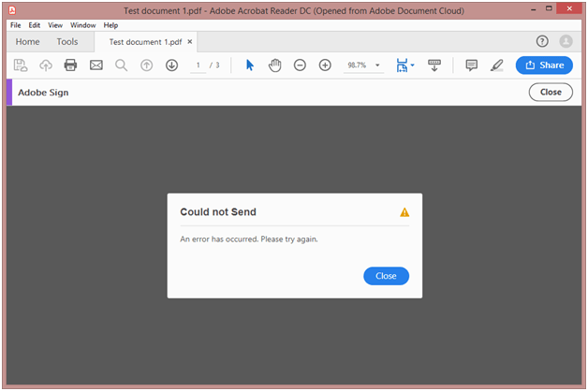Close the Acrobat Reader window

[x=569, y=8]
